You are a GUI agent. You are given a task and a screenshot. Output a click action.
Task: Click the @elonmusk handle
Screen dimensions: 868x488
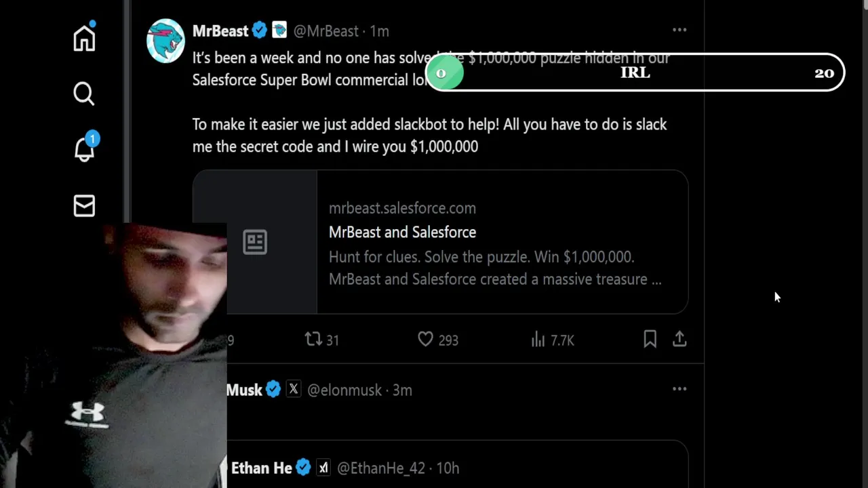coord(344,390)
